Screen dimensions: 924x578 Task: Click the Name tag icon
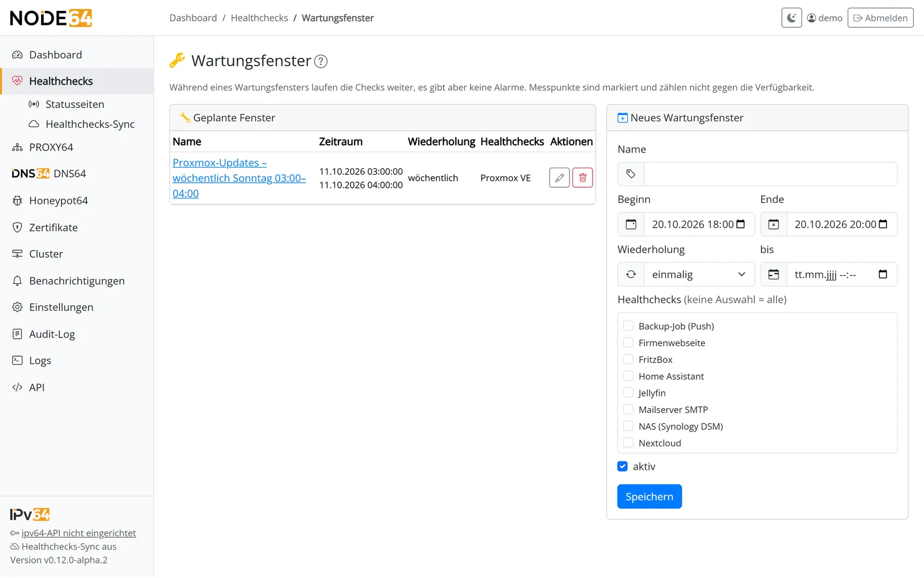point(631,174)
